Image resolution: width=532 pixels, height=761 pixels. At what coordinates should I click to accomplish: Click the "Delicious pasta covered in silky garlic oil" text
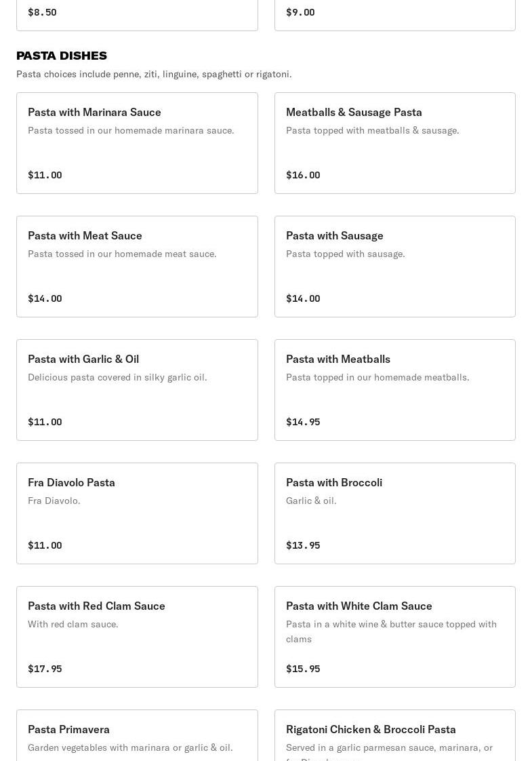117,377
